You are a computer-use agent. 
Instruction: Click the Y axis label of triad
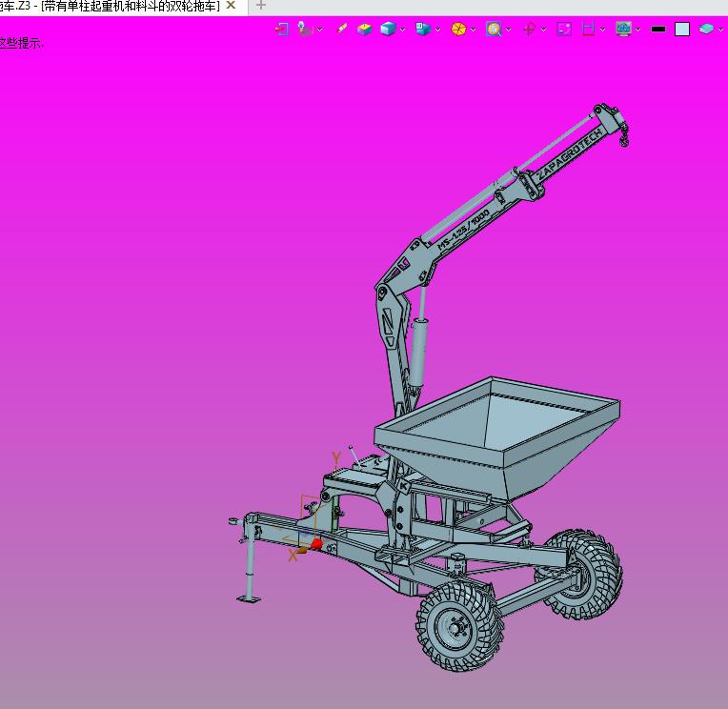point(336,457)
